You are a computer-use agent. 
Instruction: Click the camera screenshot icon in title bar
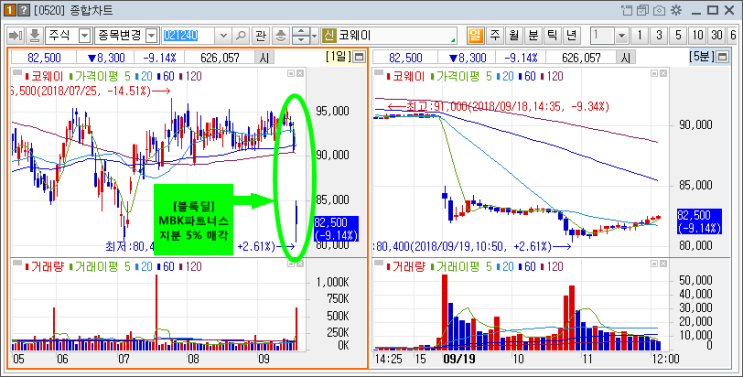(659, 10)
